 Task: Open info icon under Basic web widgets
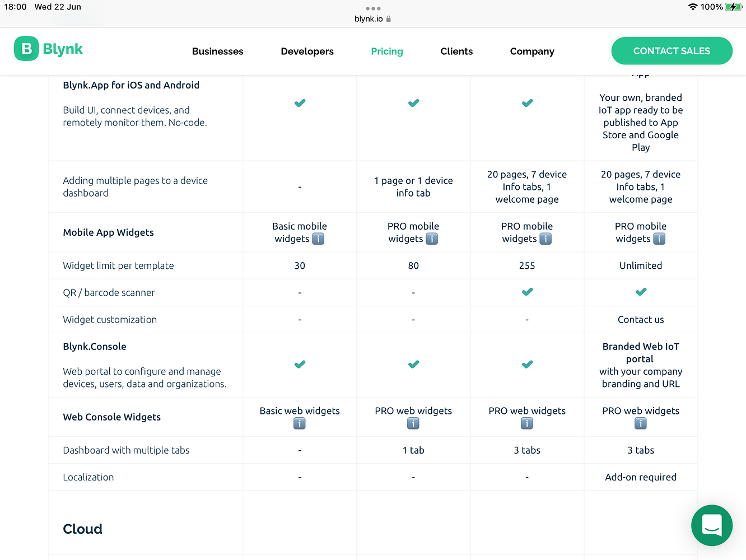coord(299,424)
